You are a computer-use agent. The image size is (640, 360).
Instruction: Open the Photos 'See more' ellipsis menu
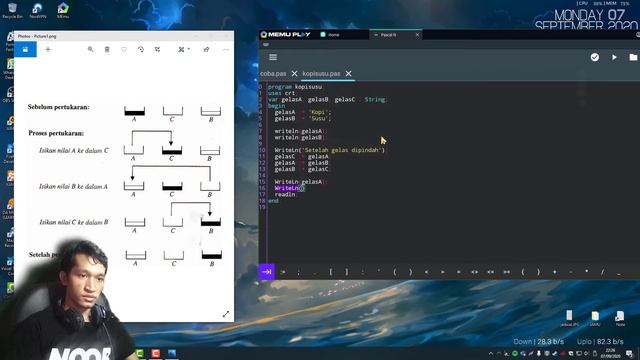pyautogui.click(x=226, y=49)
